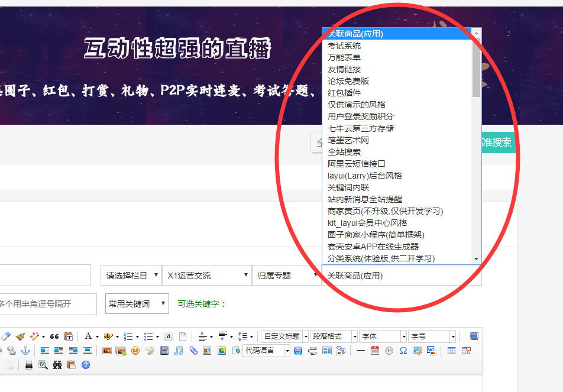The width and height of the screenshot is (563, 392).
Task: Open the blue help question mark icon
Action: point(86,365)
